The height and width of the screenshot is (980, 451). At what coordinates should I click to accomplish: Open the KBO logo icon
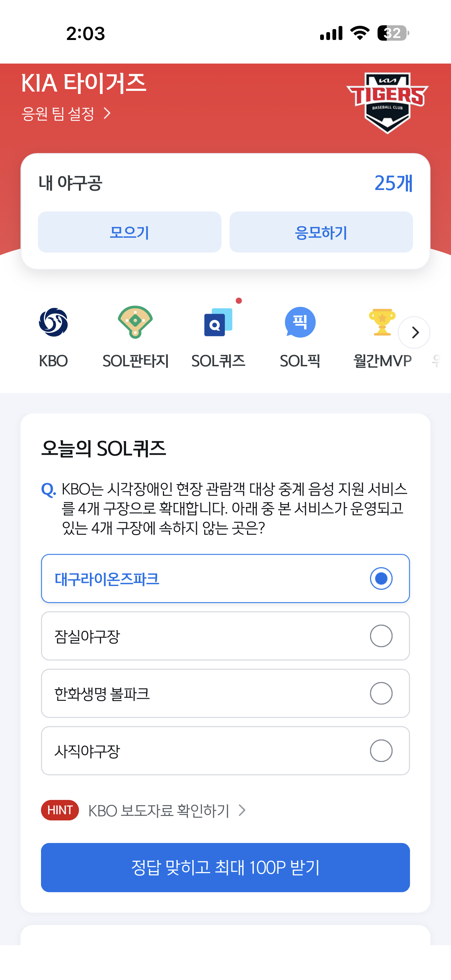[x=53, y=322]
